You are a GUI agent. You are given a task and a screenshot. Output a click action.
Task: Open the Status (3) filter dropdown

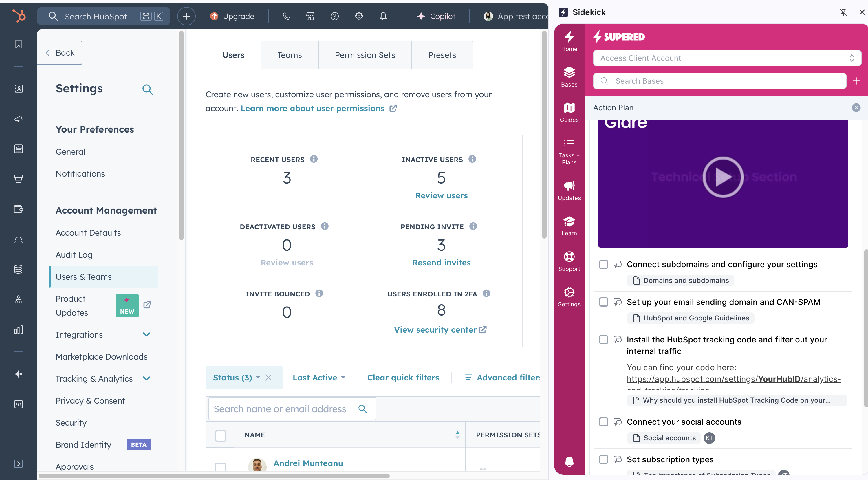[236, 378]
